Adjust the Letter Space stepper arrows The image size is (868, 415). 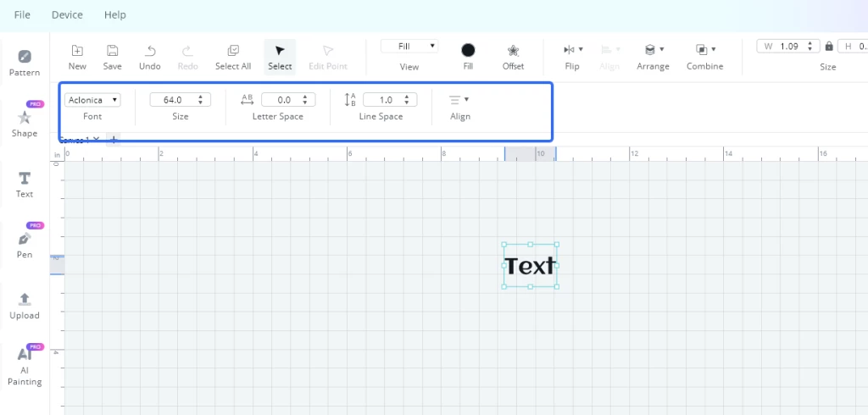click(305, 100)
